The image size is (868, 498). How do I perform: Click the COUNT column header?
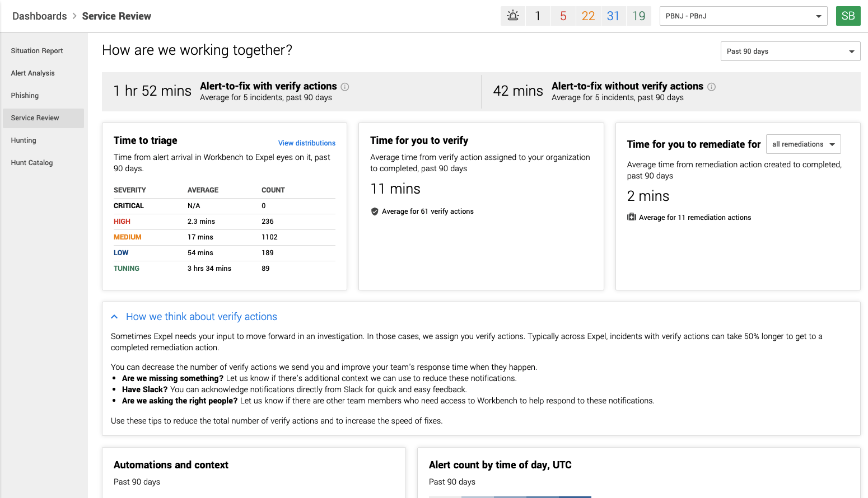click(273, 190)
